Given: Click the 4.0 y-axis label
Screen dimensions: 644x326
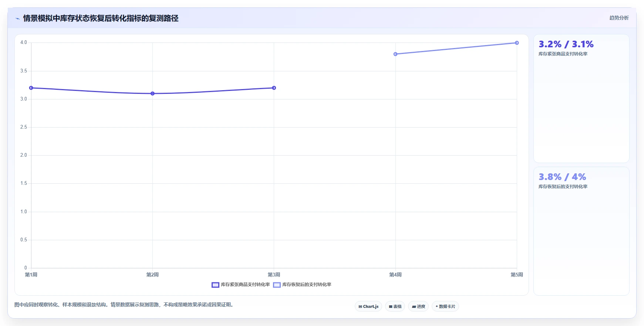Looking at the screenshot, I should [24, 43].
